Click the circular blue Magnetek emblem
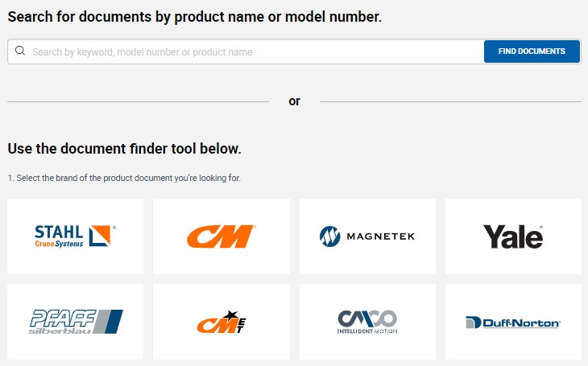This screenshot has height=366, width=588. coord(330,236)
